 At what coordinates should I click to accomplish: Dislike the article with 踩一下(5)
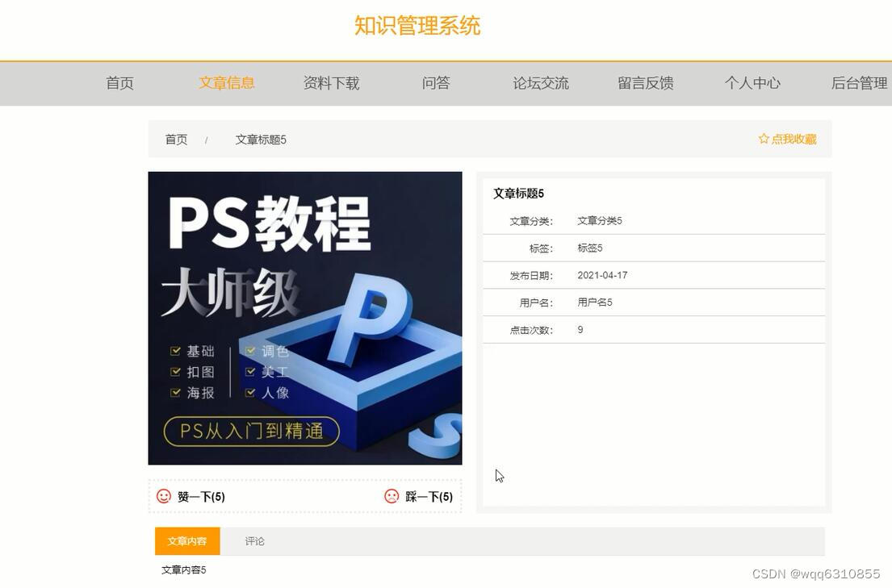[x=429, y=497]
